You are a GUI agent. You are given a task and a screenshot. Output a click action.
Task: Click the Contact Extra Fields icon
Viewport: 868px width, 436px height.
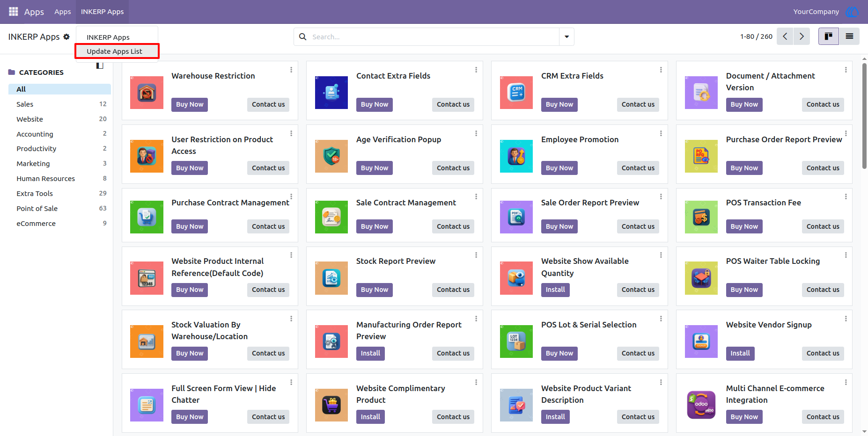(331, 93)
